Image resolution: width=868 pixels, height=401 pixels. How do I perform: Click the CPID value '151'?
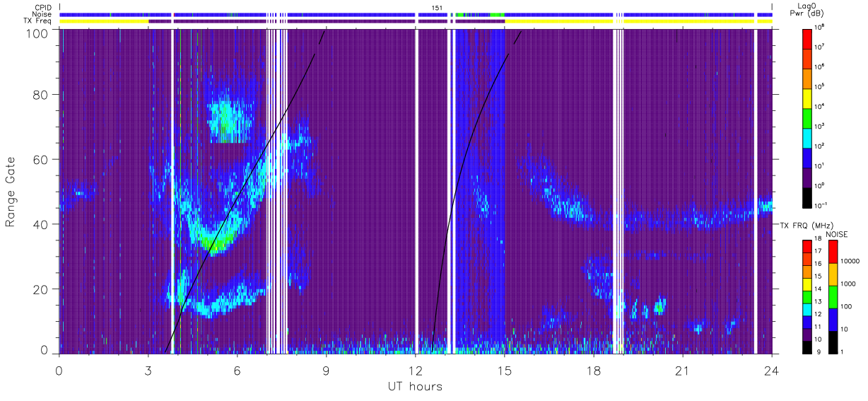pos(437,7)
